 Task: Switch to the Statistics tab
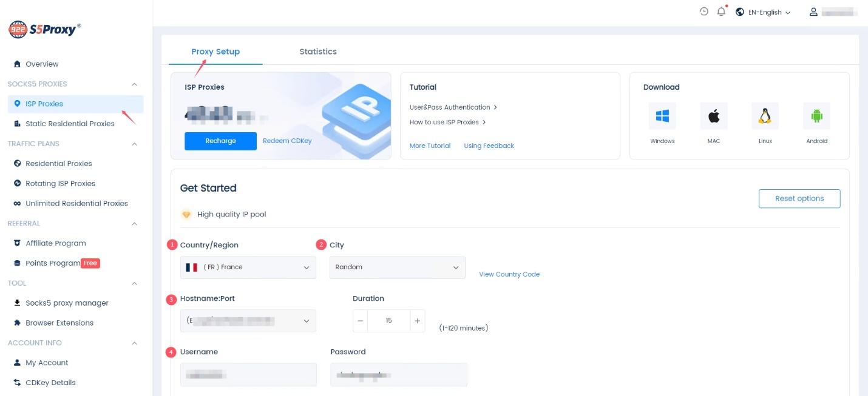click(x=318, y=52)
